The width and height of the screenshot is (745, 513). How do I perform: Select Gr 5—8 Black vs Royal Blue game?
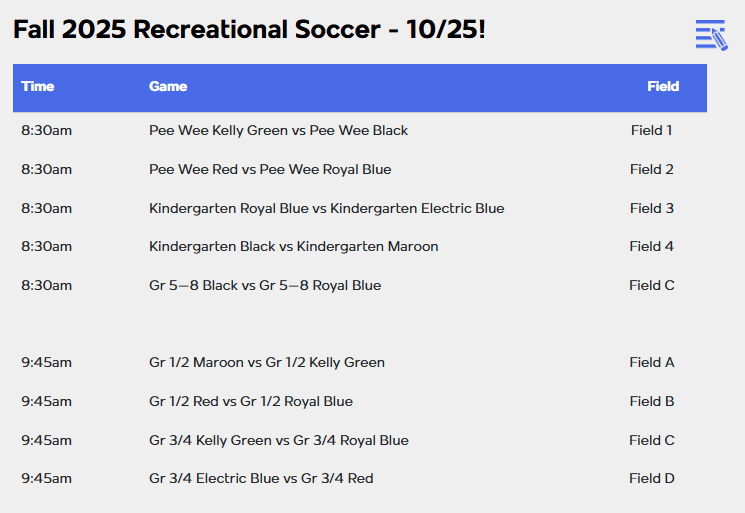point(265,286)
